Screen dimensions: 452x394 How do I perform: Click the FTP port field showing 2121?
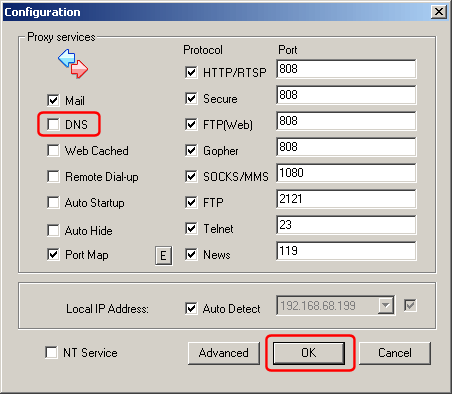point(346,199)
